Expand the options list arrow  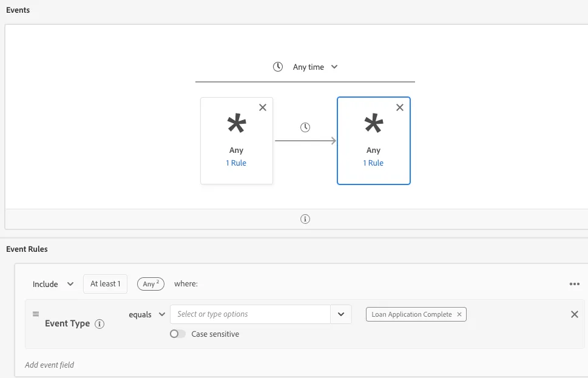click(341, 314)
